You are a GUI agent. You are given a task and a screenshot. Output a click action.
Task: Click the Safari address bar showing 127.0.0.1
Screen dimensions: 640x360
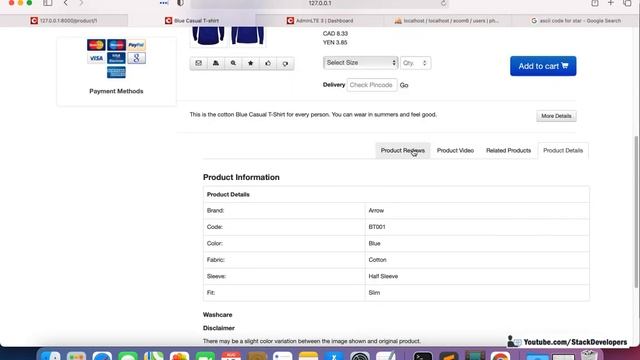[x=320, y=3]
